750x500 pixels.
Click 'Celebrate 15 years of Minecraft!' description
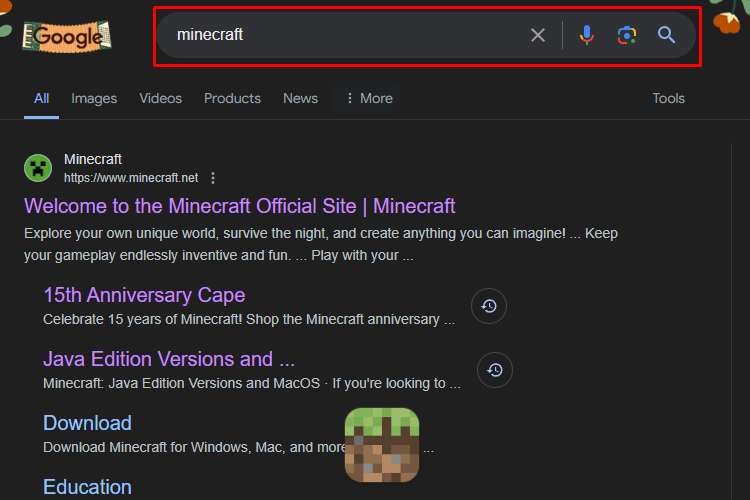249,320
